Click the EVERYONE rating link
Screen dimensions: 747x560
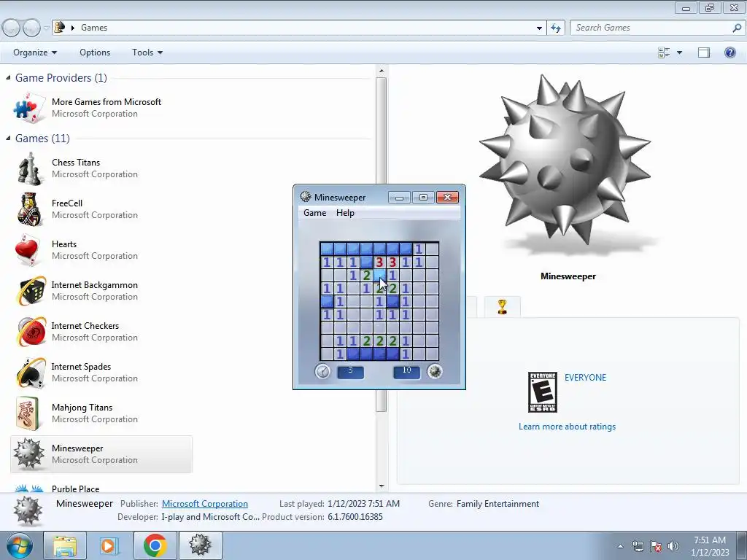pos(586,377)
